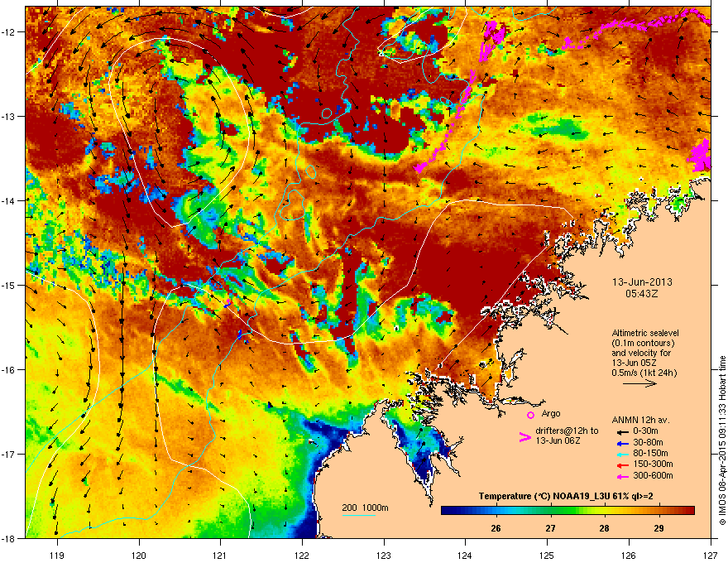
Task: Click the temperature color bar
Action: 568,510
